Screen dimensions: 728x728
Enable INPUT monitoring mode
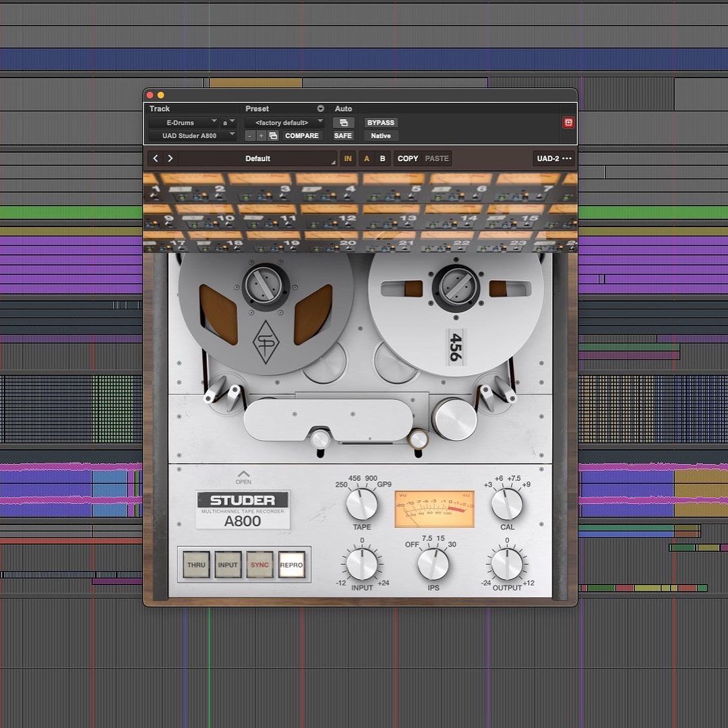tap(228, 565)
